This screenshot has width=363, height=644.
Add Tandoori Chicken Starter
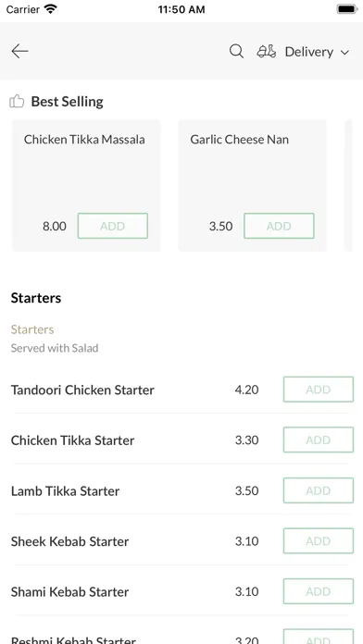click(319, 390)
